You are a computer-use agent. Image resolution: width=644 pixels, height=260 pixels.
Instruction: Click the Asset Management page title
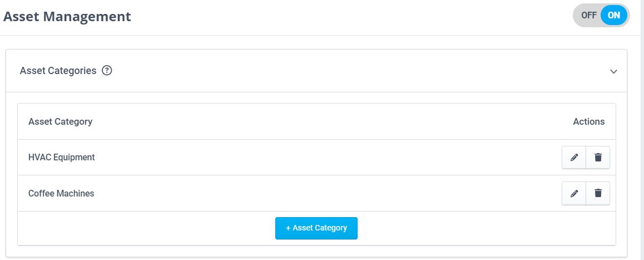(67, 17)
